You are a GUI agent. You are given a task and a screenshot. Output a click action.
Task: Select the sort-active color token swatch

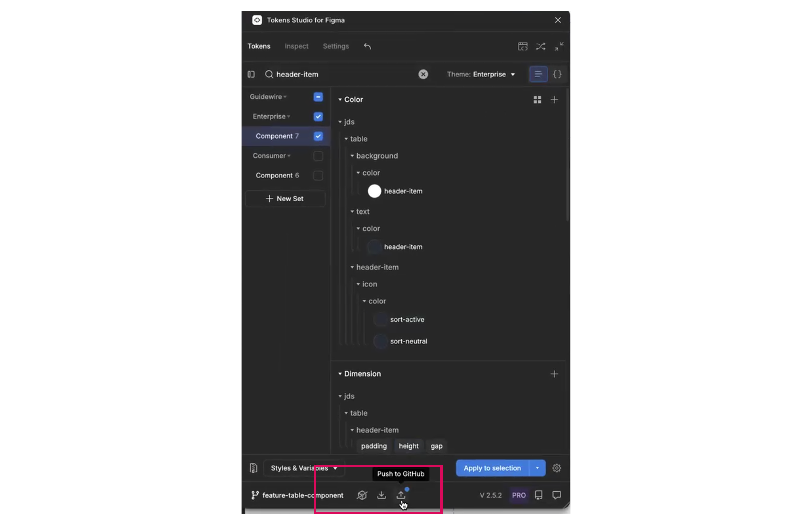(x=380, y=320)
